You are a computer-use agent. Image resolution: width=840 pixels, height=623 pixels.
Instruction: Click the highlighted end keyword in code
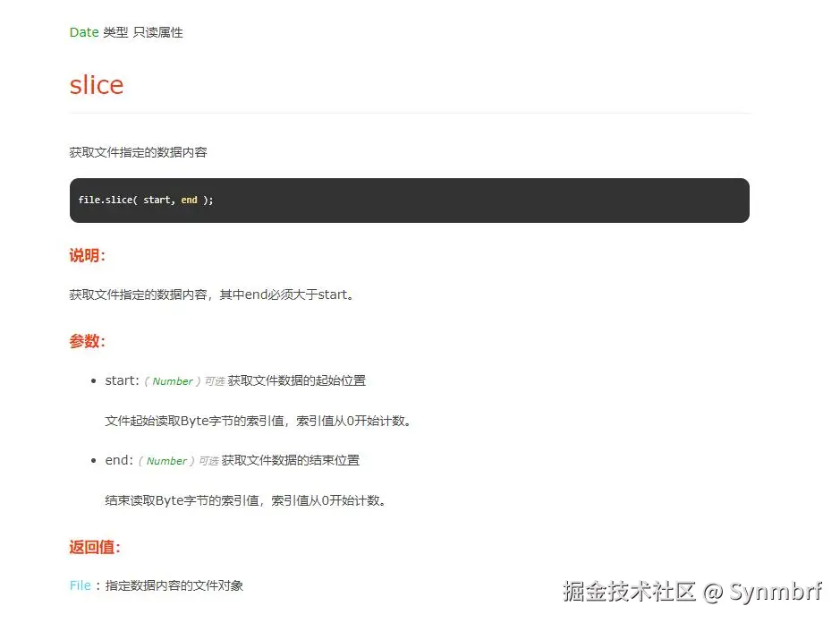(x=189, y=200)
